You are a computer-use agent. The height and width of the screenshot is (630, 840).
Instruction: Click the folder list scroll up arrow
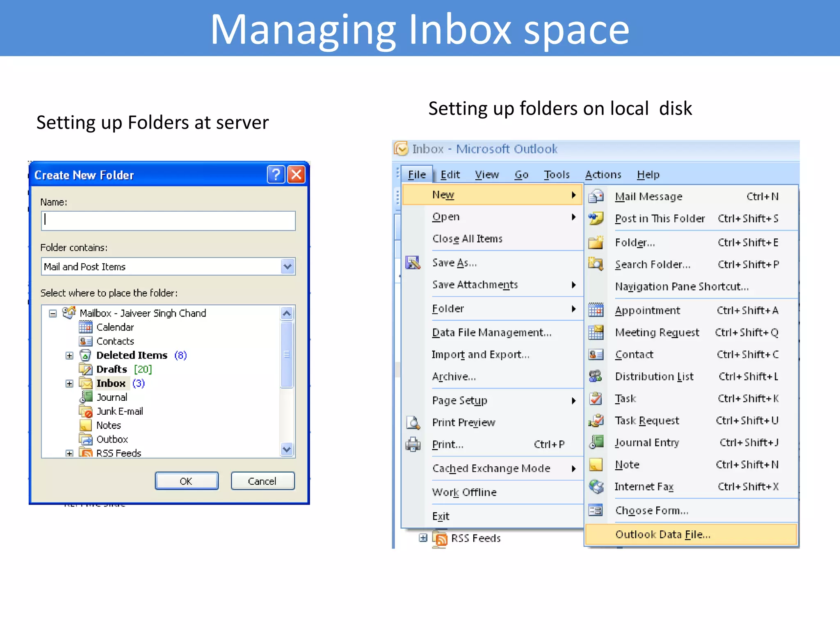[x=287, y=314]
